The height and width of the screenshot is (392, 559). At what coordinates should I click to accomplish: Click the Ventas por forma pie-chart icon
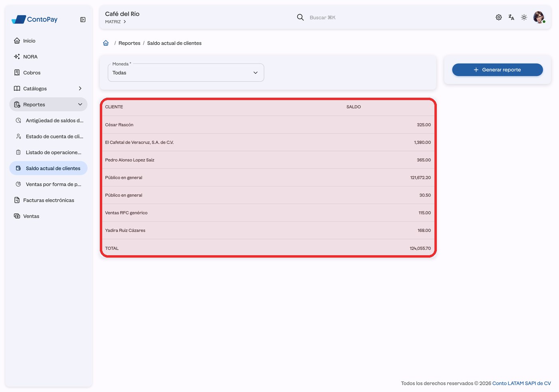18,184
